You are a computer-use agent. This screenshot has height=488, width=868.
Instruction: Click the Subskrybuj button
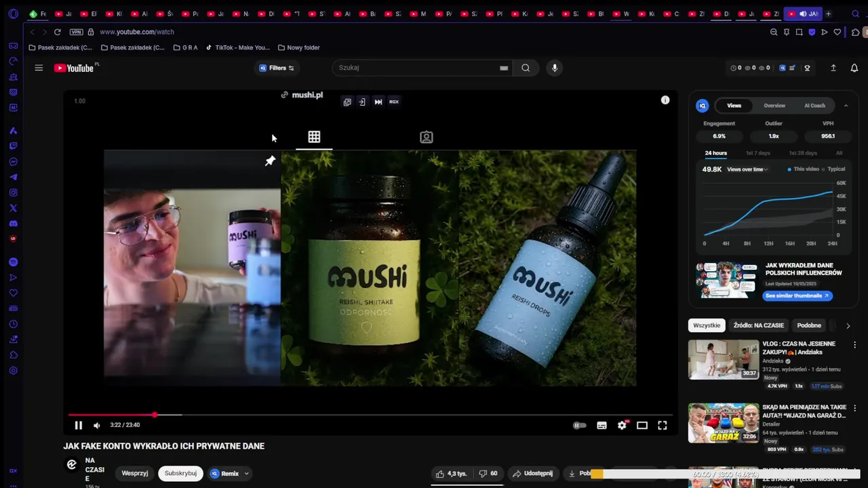coord(180,473)
